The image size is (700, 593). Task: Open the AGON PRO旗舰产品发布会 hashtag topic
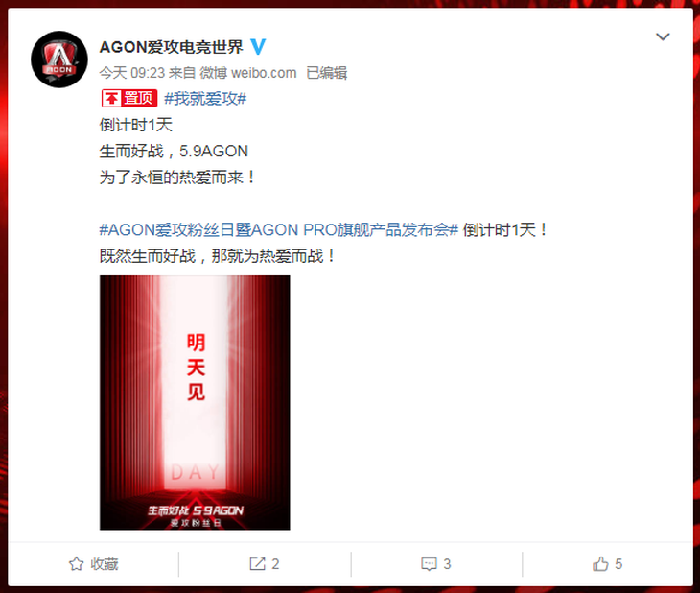(x=279, y=230)
